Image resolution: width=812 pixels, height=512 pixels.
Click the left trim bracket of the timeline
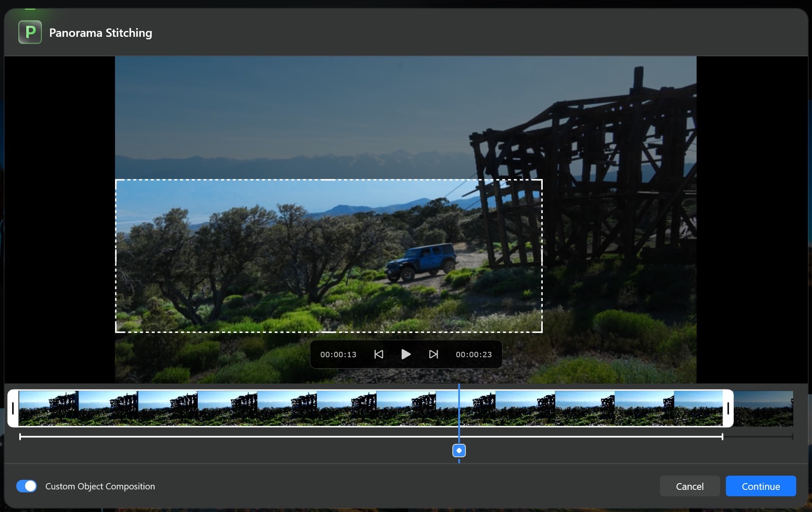click(x=13, y=409)
